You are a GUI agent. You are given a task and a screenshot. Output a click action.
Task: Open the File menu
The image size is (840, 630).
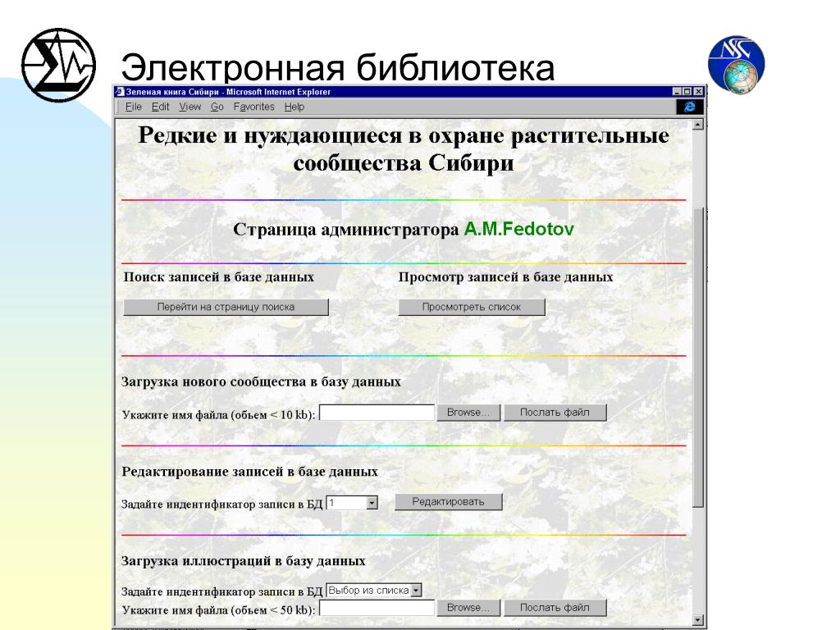pos(134,107)
